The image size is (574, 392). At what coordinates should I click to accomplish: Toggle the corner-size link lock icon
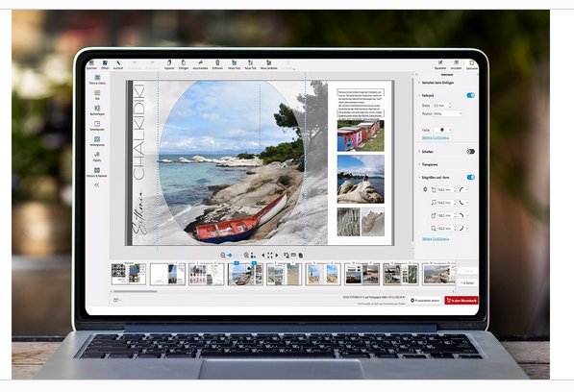[x=425, y=189]
